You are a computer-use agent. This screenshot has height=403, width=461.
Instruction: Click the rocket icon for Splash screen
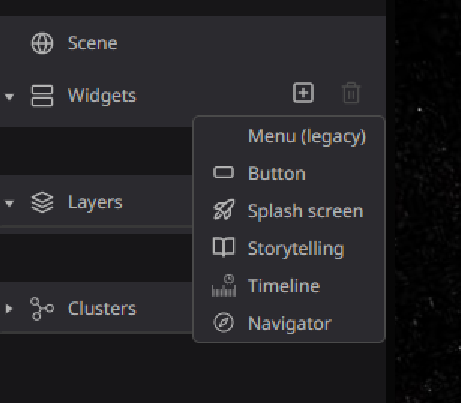224,210
